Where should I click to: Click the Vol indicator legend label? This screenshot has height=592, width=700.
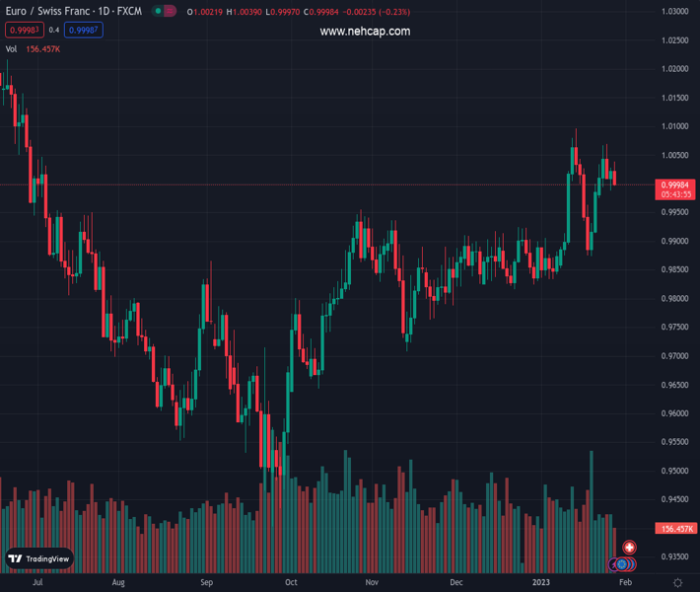coord(12,48)
